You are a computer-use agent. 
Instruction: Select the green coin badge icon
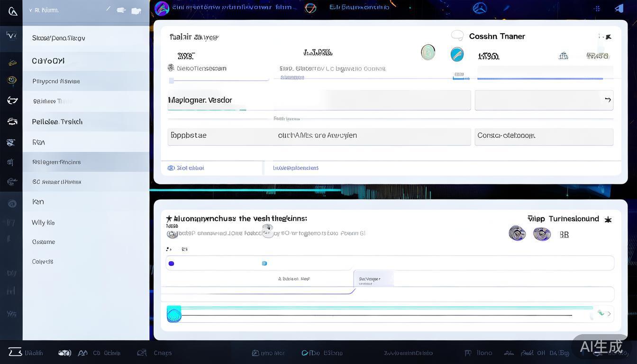click(x=428, y=53)
